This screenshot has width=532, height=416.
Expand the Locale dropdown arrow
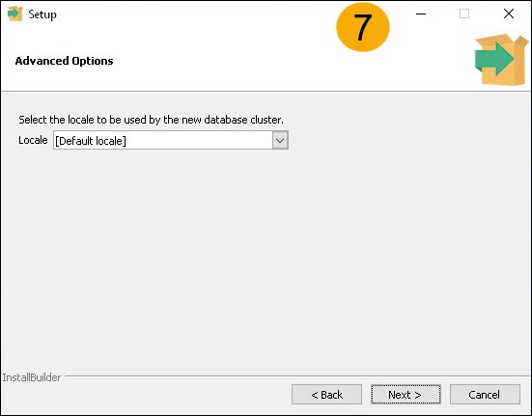(280, 140)
